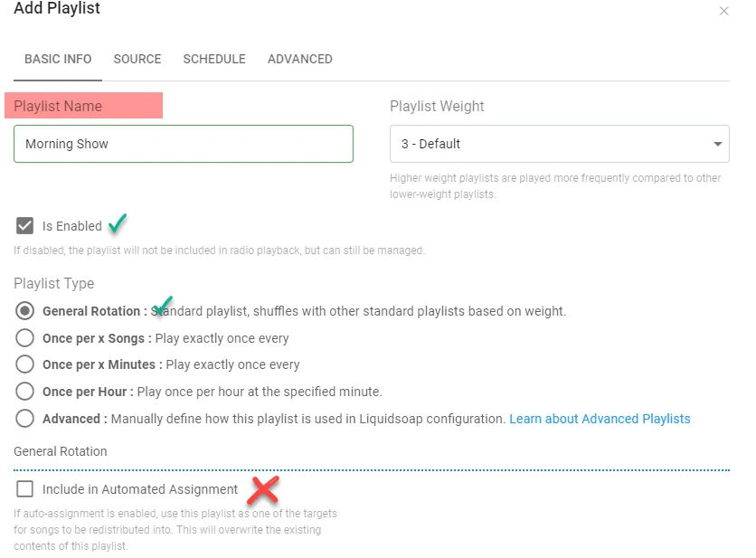This screenshot has width=756, height=558.
Task: Click the Morning Show name input field
Action: (x=184, y=144)
